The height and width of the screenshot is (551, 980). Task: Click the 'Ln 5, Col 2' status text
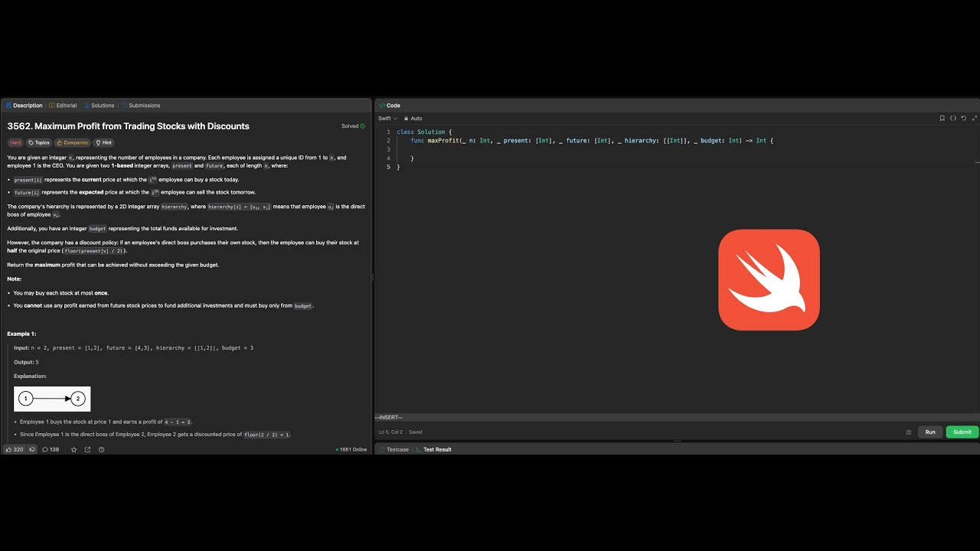(x=390, y=432)
